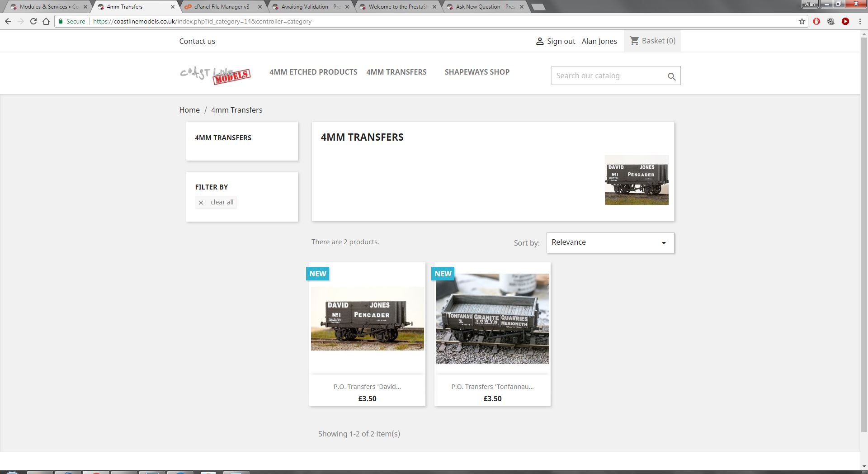Open 4MM Etched Products menu

(313, 72)
